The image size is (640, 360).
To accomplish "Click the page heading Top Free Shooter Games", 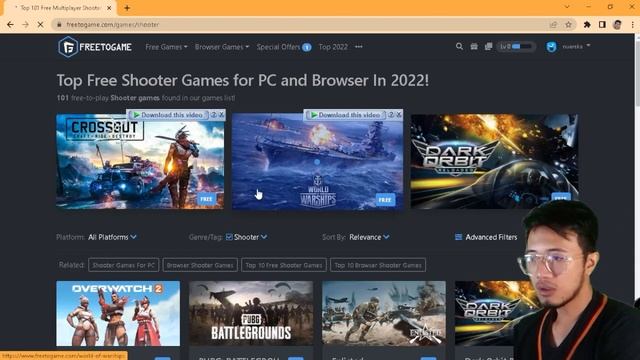I will click(243, 80).
